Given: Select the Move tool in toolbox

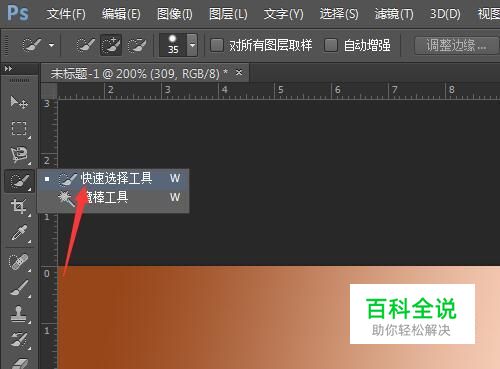Looking at the screenshot, I should 19,102.
